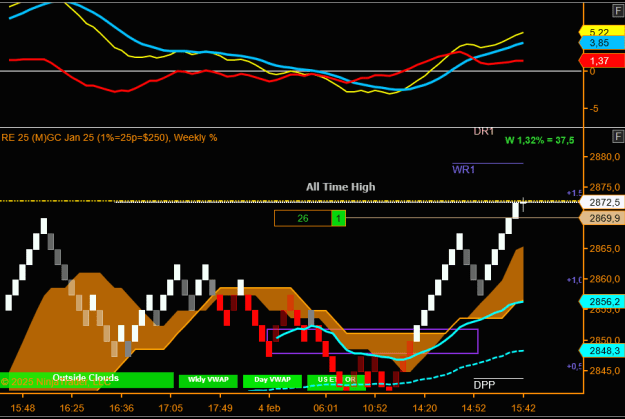This screenshot has width=625, height=419.
Task: Click the cyan 2856,2 price marker
Action: click(x=602, y=301)
